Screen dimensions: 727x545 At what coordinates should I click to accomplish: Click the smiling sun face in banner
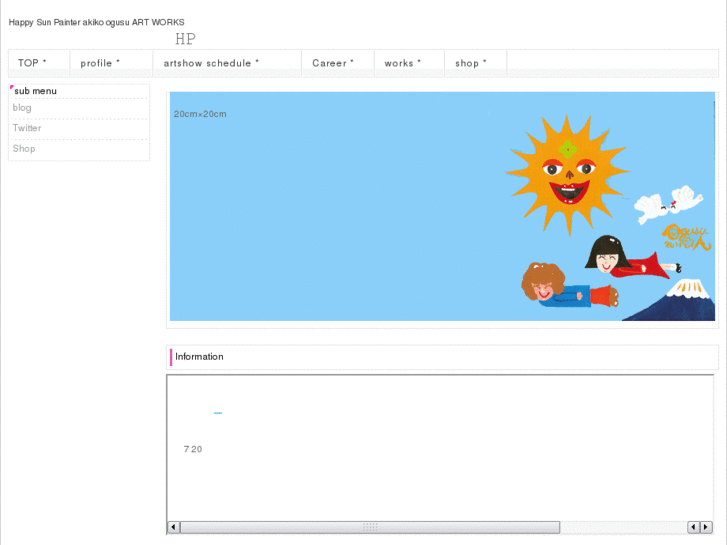pyautogui.click(x=567, y=173)
